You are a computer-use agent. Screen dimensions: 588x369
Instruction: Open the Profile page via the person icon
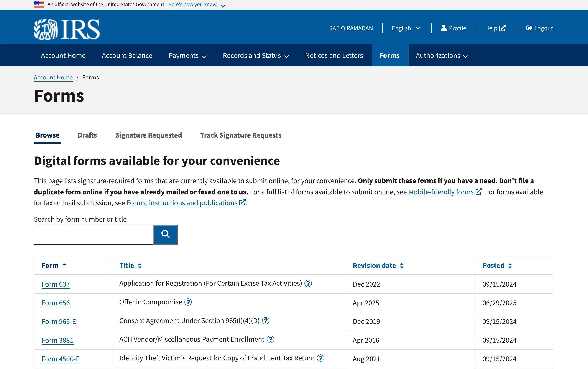[x=444, y=28]
